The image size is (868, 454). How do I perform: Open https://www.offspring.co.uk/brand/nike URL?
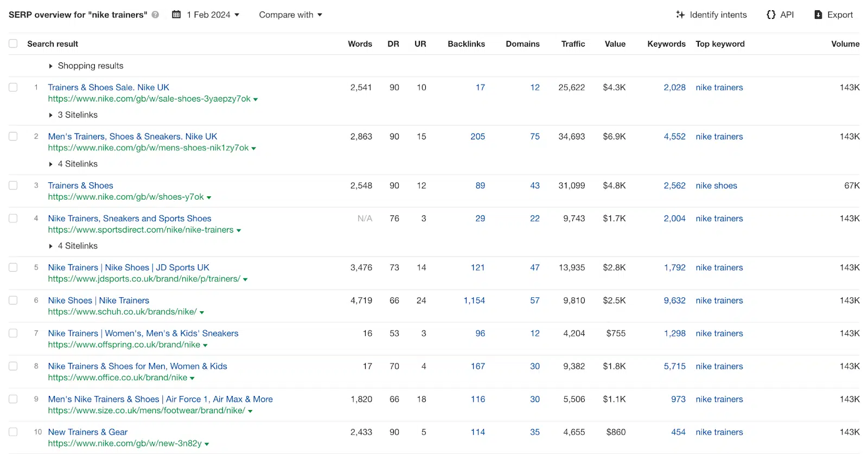click(124, 344)
